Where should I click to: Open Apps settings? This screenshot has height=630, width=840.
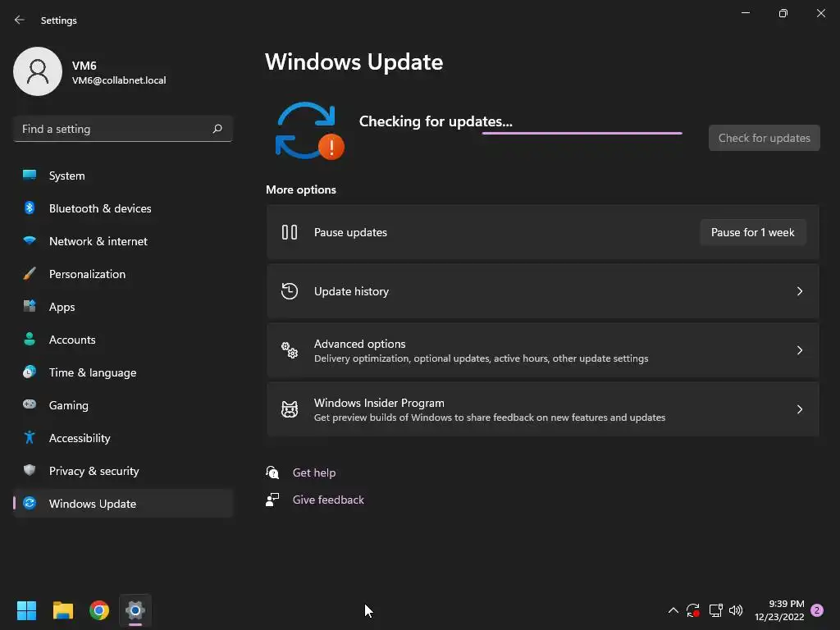click(123, 307)
